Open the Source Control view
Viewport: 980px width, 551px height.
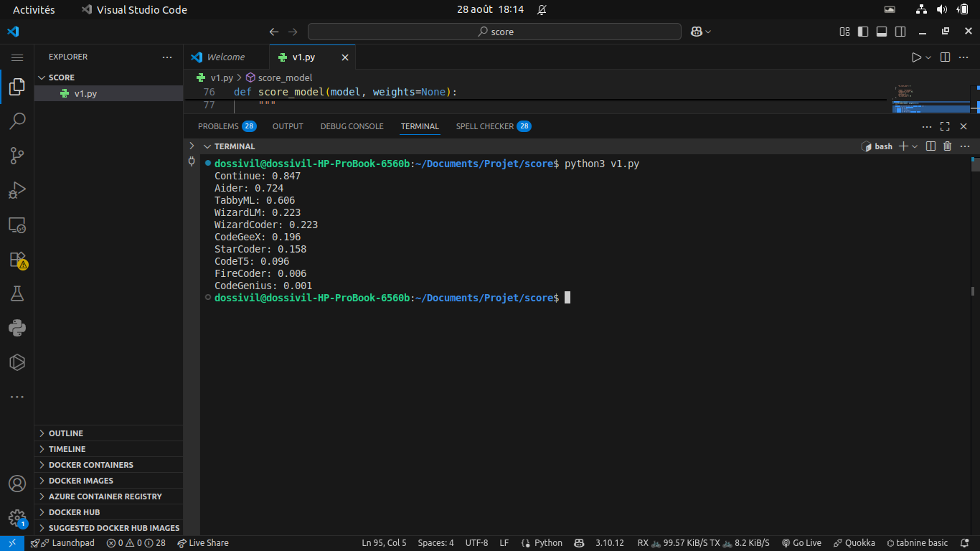17,156
